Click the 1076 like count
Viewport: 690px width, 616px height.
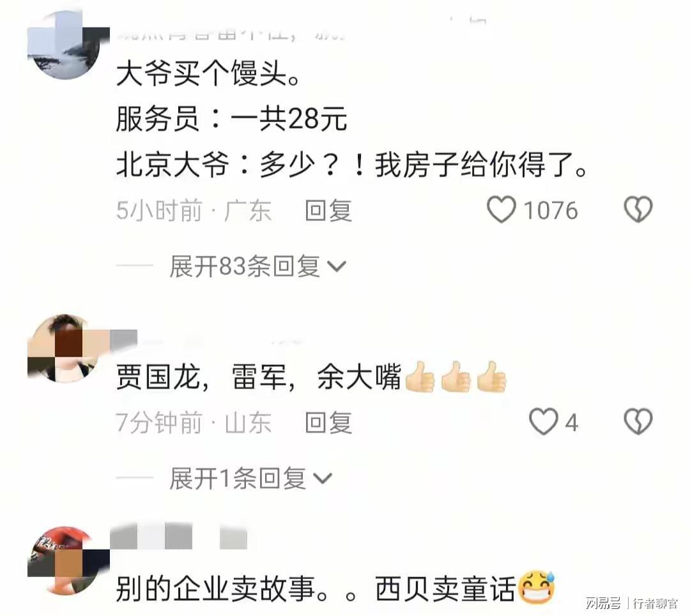(x=551, y=210)
